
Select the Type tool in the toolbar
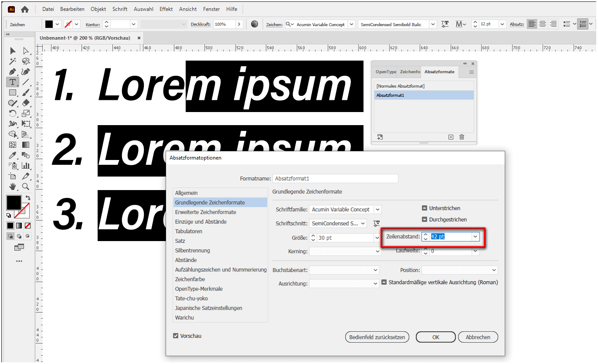tap(13, 82)
